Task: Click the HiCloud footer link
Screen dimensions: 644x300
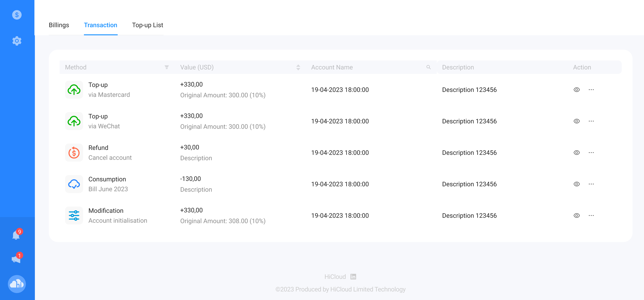Action: [x=335, y=277]
